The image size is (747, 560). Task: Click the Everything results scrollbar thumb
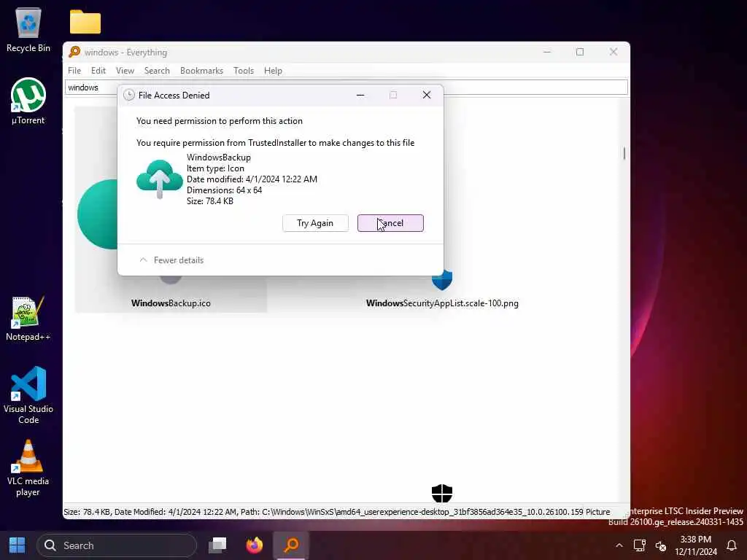(x=624, y=153)
